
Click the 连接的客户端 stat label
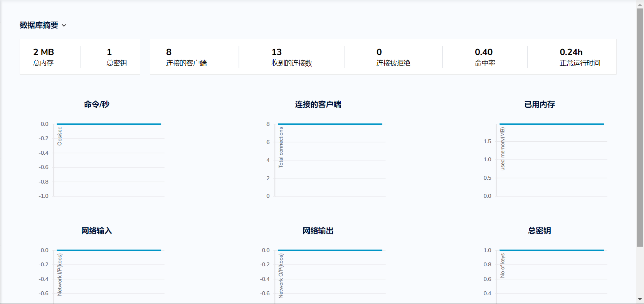187,63
